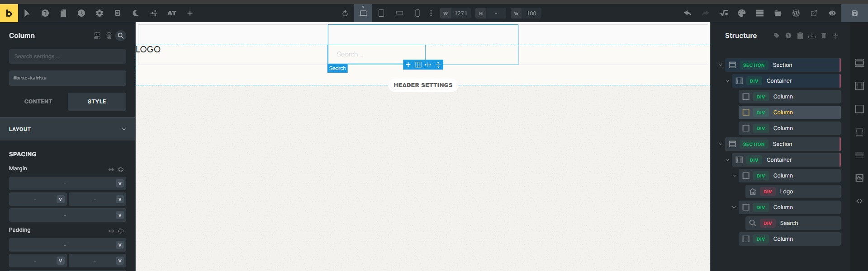This screenshot has width=868, height=271.
Task: Open the CSS shield icon
Action: (x=118, y=13)
